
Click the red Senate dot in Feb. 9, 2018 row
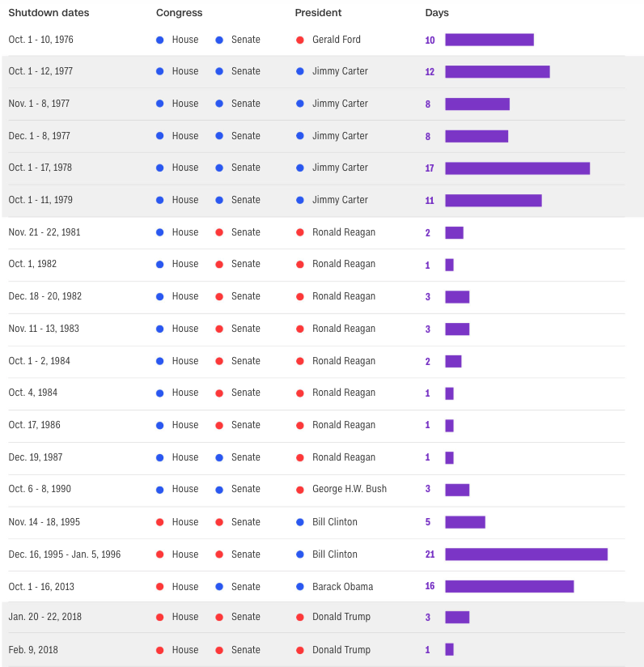(x=219, y=650)
